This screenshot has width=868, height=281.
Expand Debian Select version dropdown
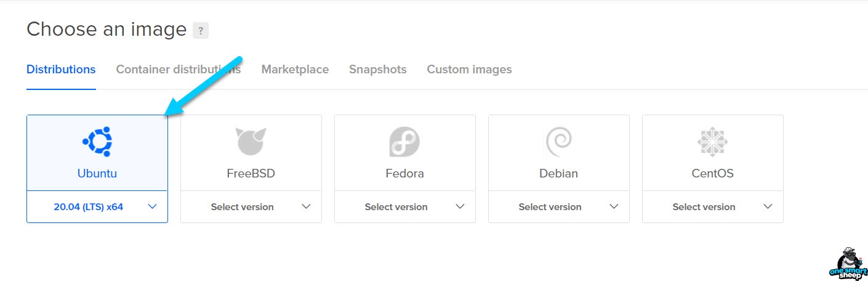tap(559, 207)
